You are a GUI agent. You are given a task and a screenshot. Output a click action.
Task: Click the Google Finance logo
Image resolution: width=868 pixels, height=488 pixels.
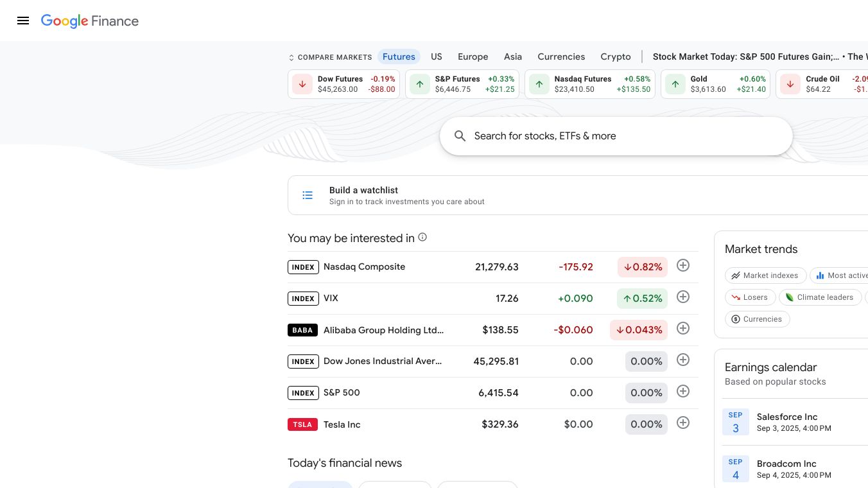click(x=90, y=21)
